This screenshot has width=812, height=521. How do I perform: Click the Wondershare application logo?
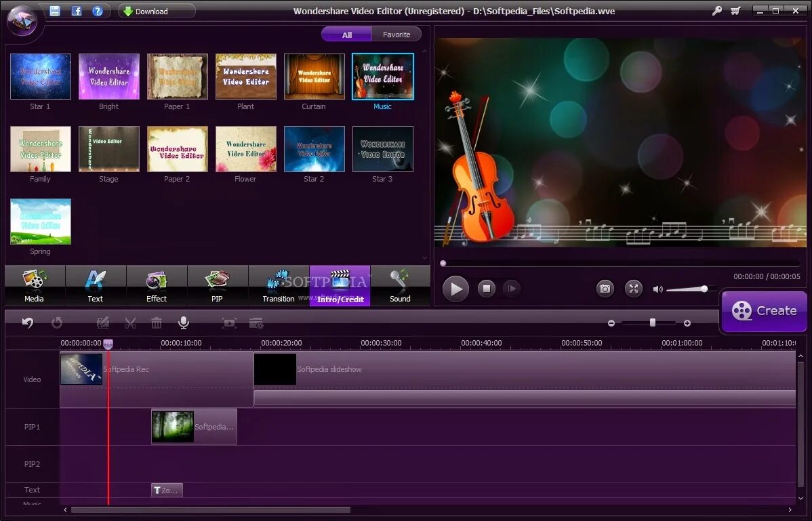(22, 20)
